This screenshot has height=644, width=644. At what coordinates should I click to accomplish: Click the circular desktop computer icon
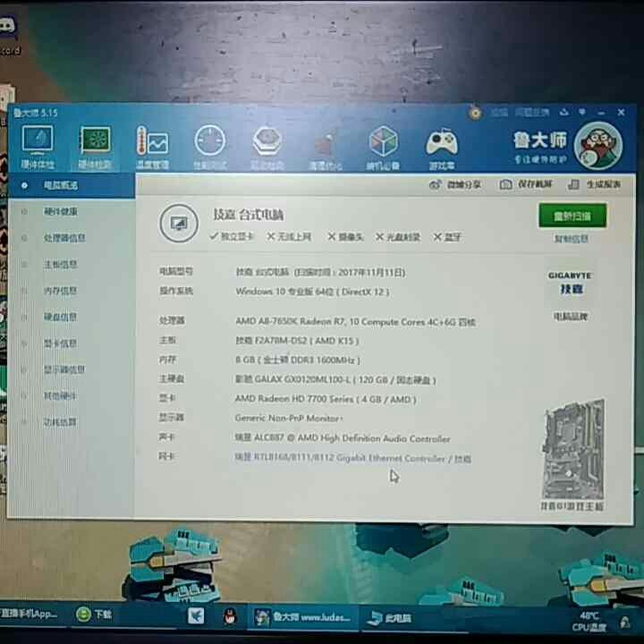click(x=179, y=224)
